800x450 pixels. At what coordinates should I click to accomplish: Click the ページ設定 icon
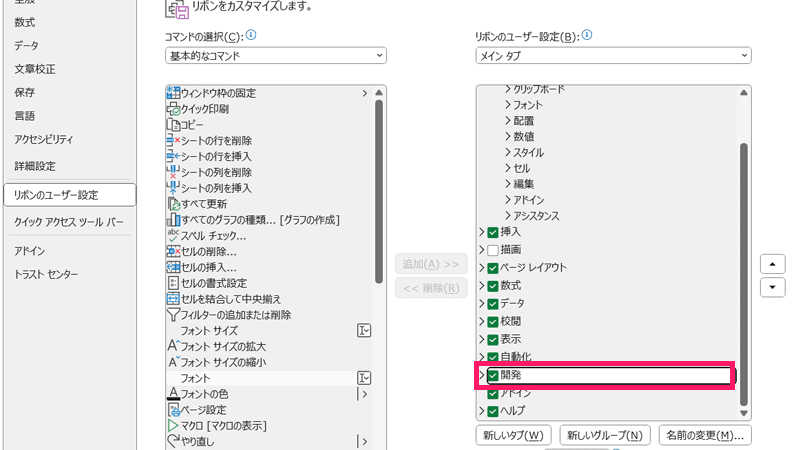173,409
